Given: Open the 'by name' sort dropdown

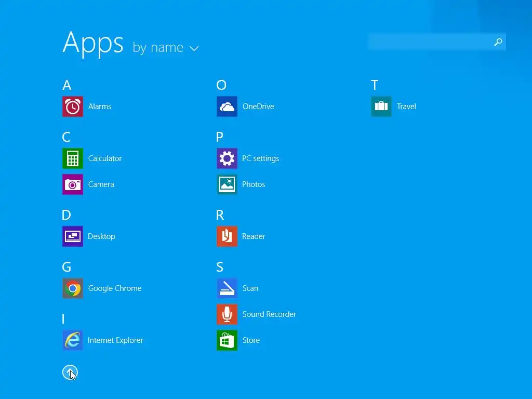Looking at the screenshot, I should [x=166, y=47].
